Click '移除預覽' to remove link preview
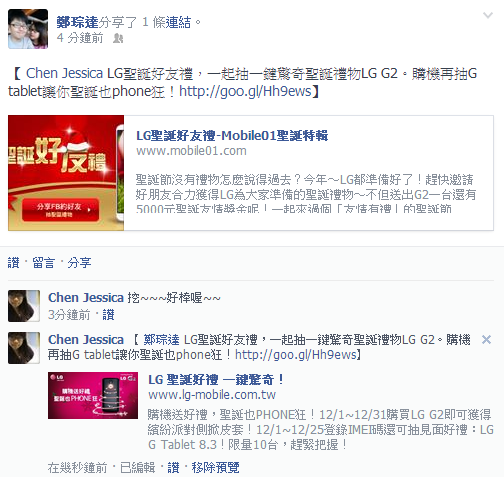 pyautogui.click(x=215, y=468)
